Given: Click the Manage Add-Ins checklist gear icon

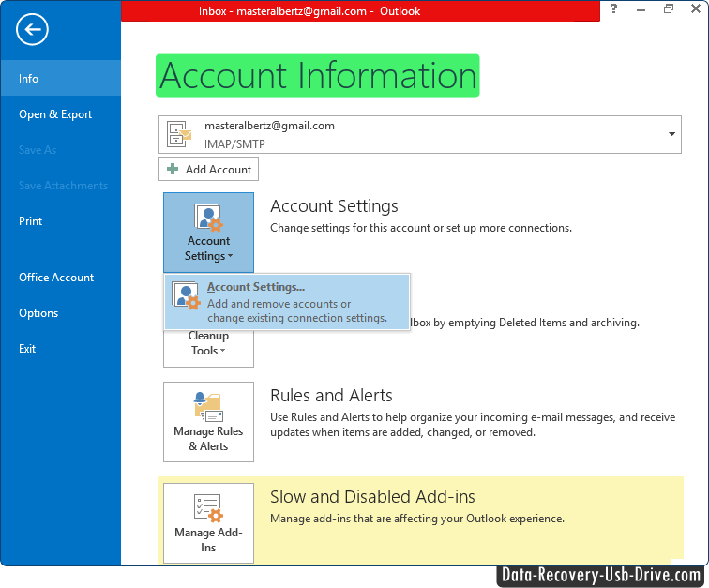Looking at the screenshot, I should [208, 508].
